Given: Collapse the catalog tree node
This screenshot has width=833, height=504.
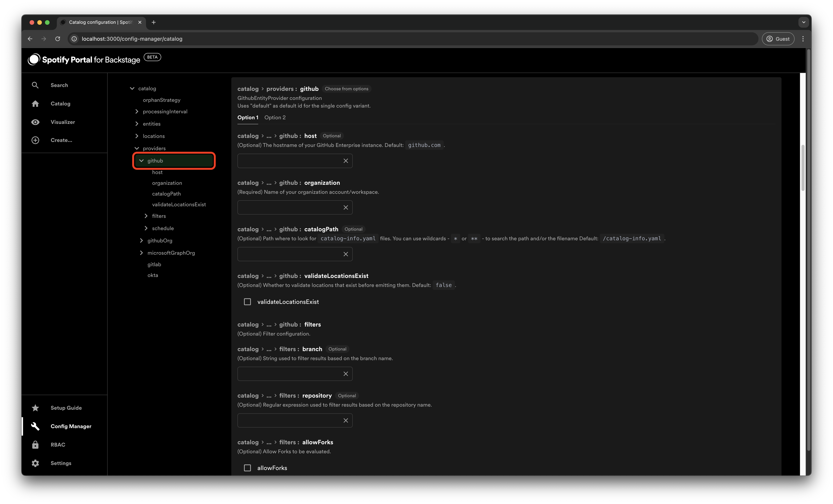Looking at the screenshot, I should tap(132, 89).
